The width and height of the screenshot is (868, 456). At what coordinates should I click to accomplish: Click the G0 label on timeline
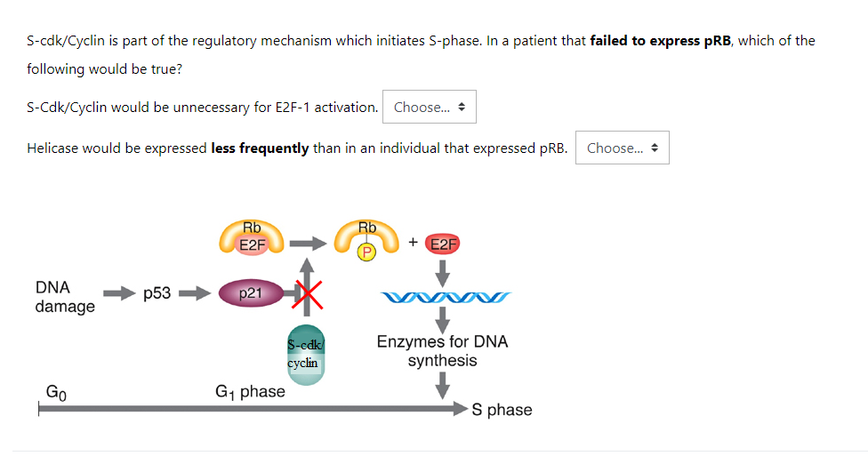(x=56, y=392)
